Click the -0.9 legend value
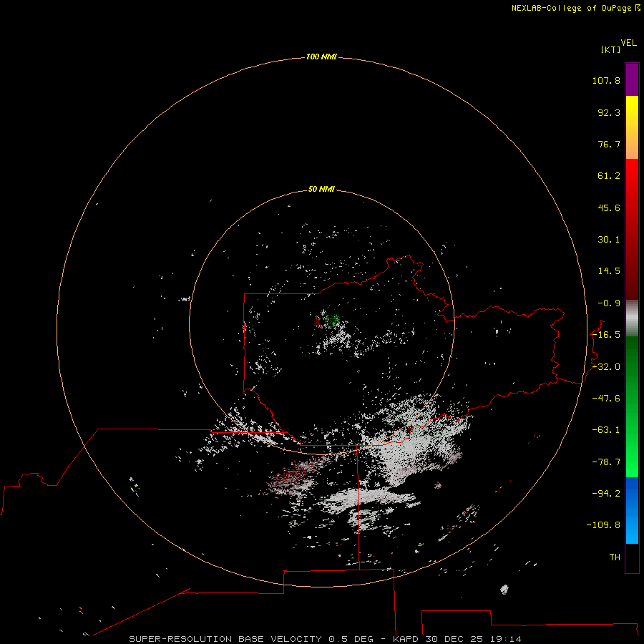The height and width of the screenshot is (644, 644). [x=609, y=303]
